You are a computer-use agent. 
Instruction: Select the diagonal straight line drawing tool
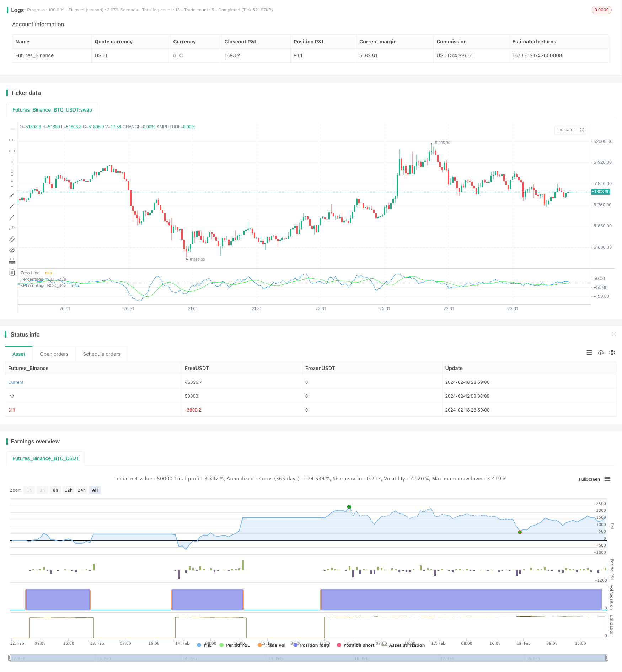[12, 195]
